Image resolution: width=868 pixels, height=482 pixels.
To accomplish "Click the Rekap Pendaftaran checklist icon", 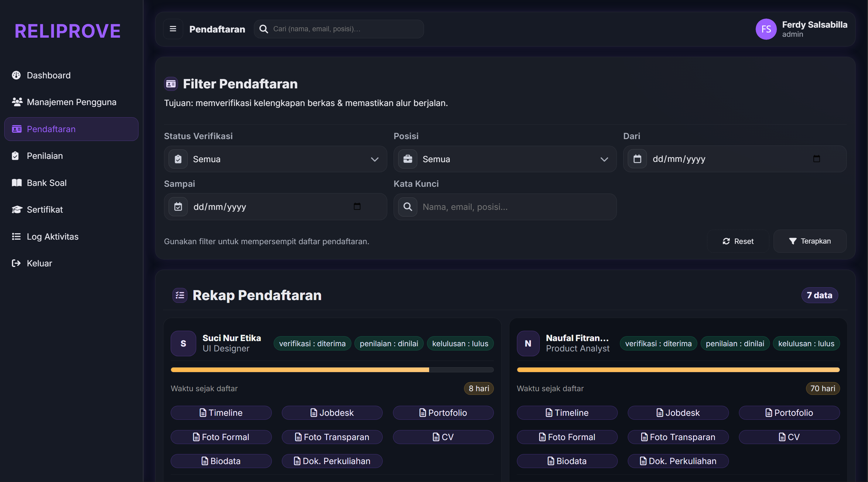I will point(180,295).
